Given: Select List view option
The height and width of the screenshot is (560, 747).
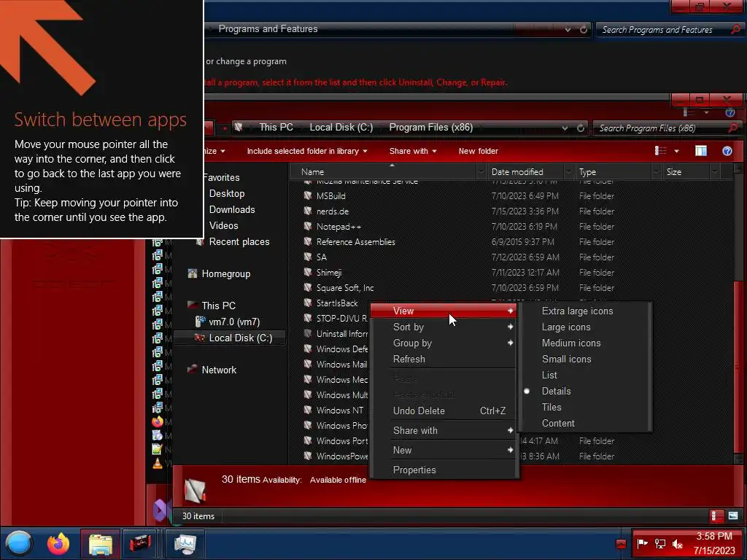Looking at the screenshot, I should (586, 376).
